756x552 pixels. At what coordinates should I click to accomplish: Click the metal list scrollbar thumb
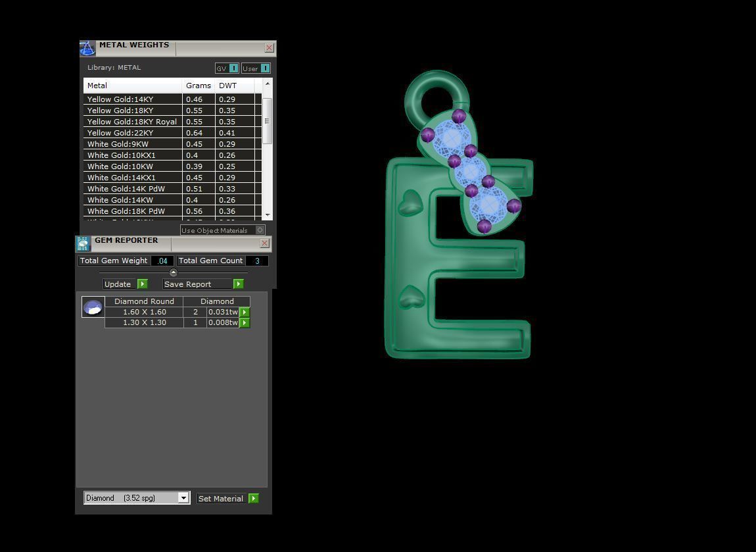[268, 121]
